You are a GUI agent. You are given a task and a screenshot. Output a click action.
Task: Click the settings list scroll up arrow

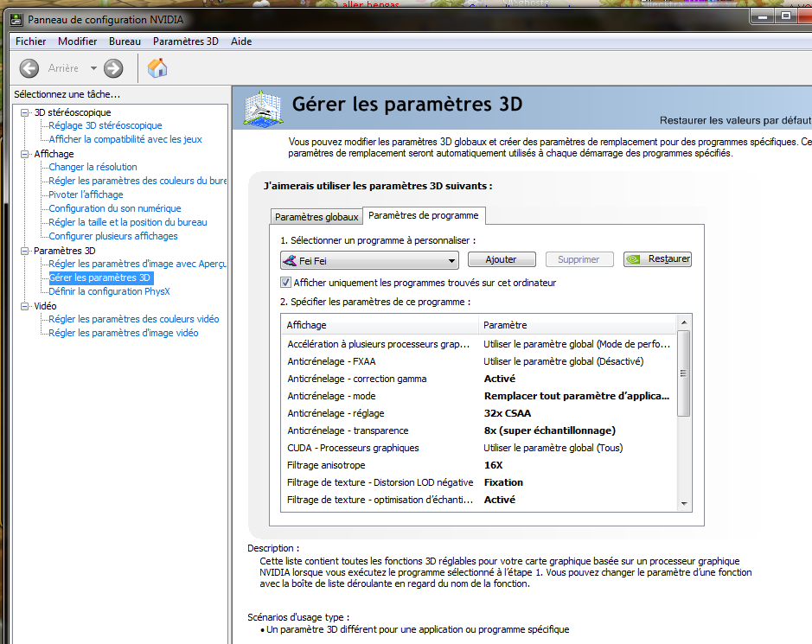point(684,322)
